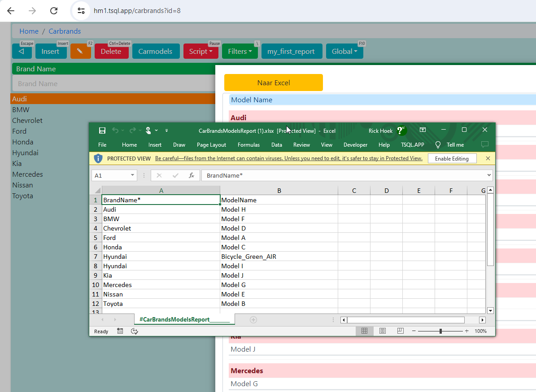
Task: Open the Filters dropdown button
Action: (x=240, y=51)
